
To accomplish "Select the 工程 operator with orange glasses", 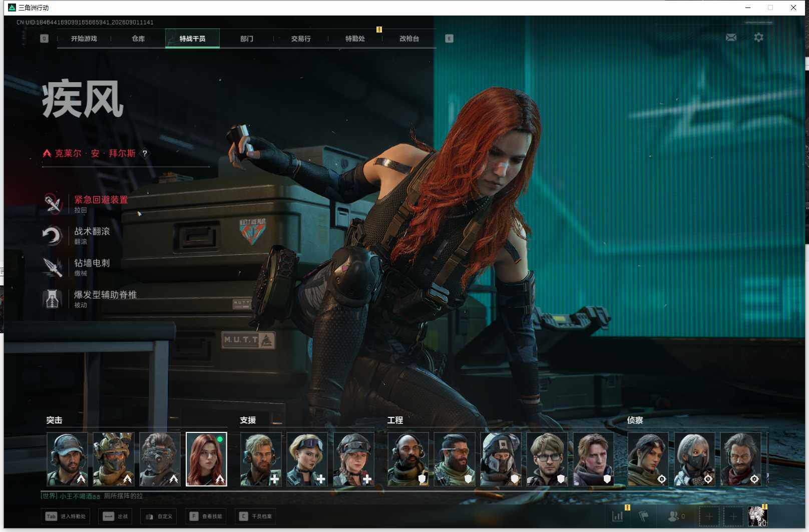I will [455, 459].
